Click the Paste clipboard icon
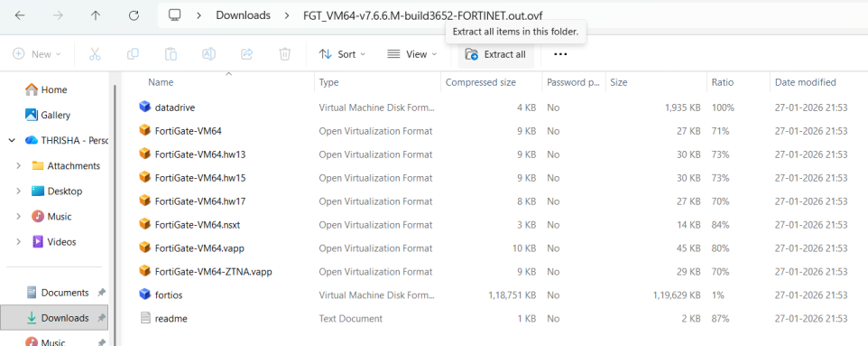The image size is (868, 346). (171, 54)
